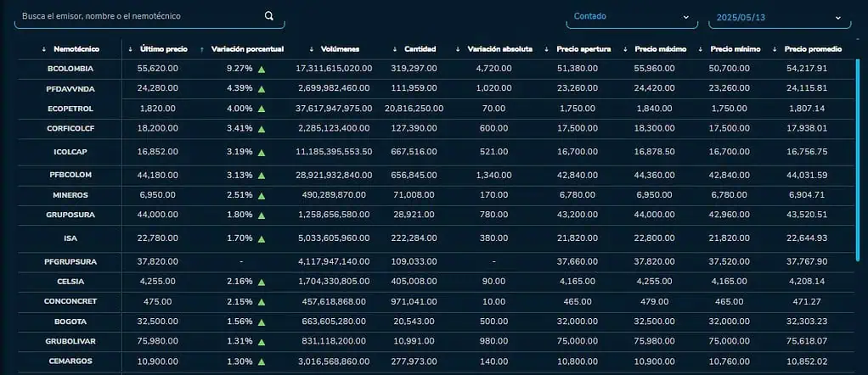This screenshot has height=375, width=868.
Task: Sort by the Variación porcentual column header
Action: [x=247, y=49]
